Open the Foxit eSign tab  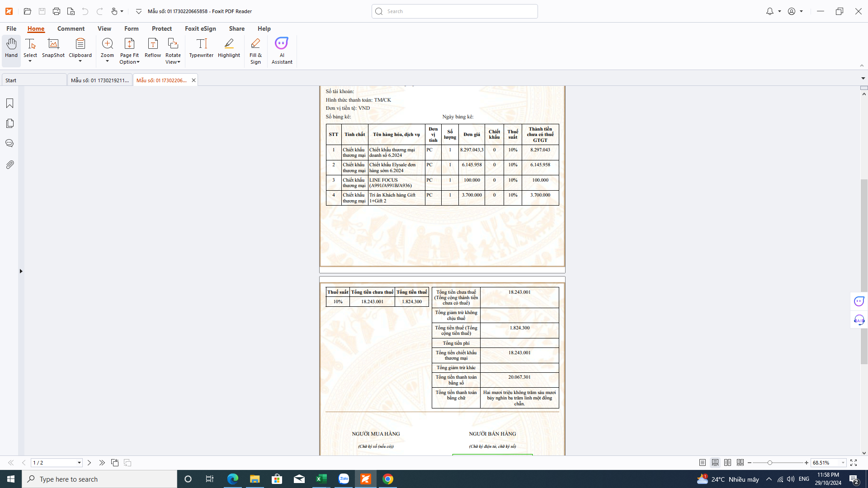click(200, 28)
